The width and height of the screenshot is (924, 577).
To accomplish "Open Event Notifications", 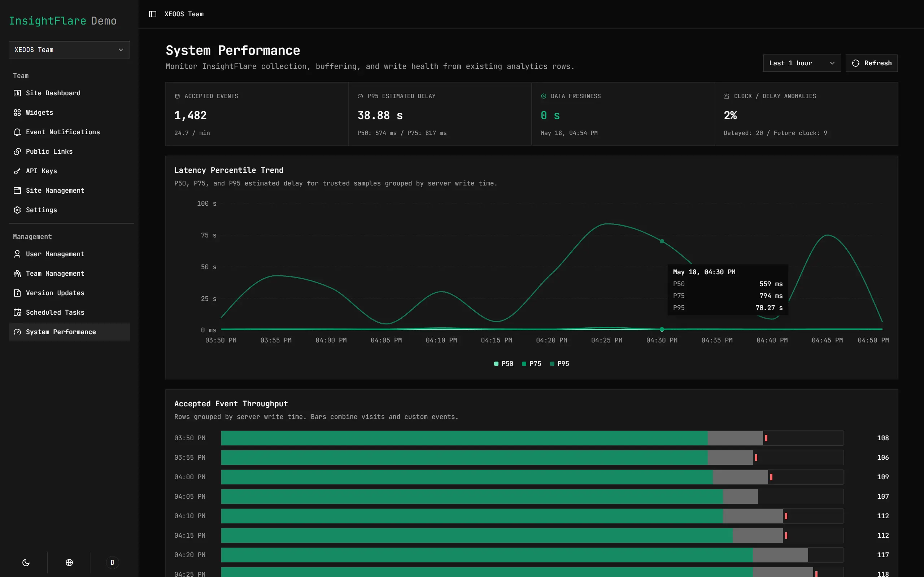I will (x=69, y=132).
